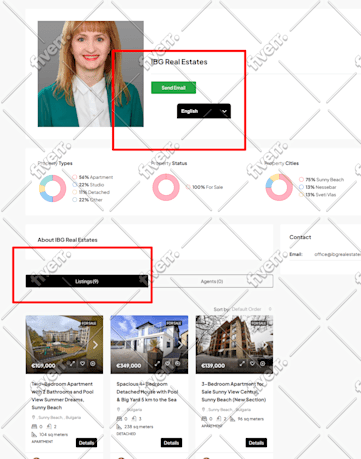Toggle the 13% Sveti Vlas legend entry
Image resolution: width=361 pixels, height=459 pixels.
click(x=318, y=195)
